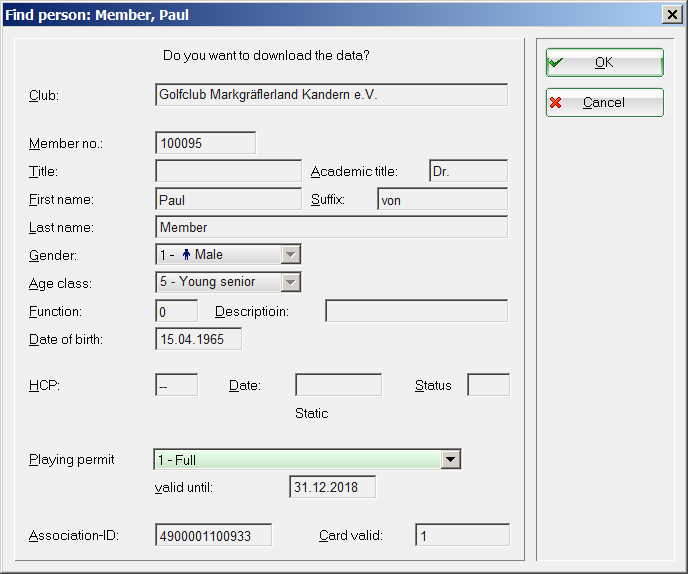Click the Function number field
Viewport: 688px width, 574px height.
pos(176,311)
